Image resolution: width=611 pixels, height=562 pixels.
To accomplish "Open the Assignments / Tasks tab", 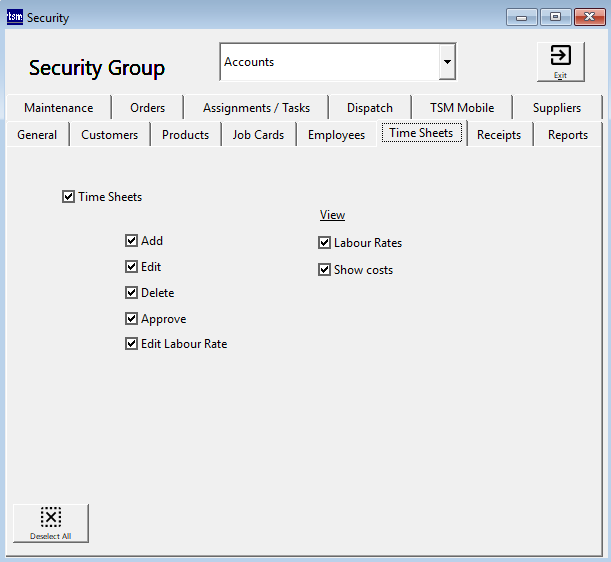I will point(256,108).
